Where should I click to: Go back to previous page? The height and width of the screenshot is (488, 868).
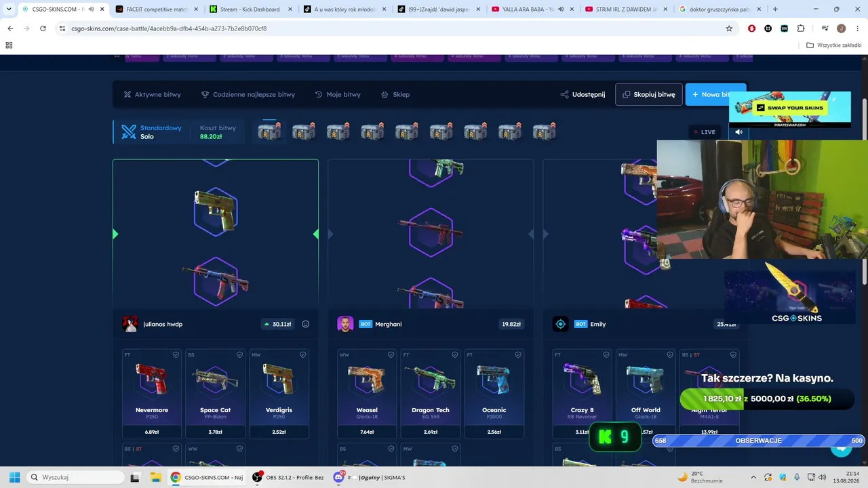pos(10,28)
